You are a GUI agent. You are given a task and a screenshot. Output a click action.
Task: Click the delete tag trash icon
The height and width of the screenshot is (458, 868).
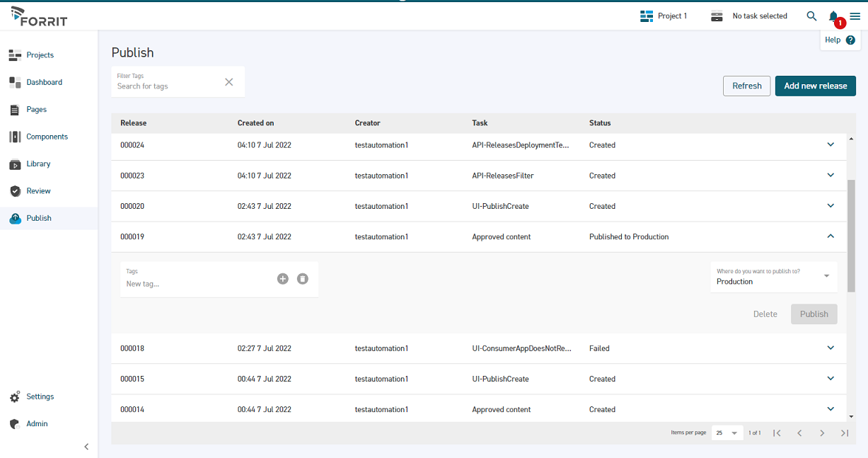[303, 279]
